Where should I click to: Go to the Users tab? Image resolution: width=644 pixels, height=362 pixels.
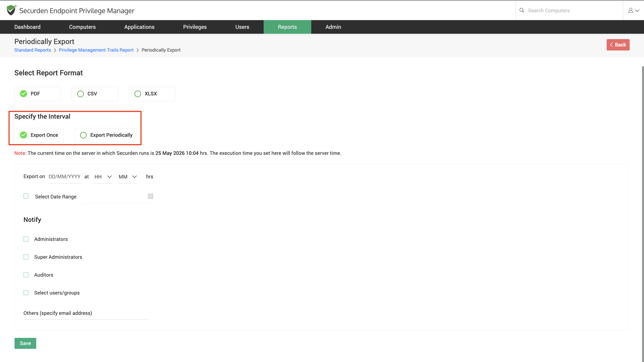tap(242, 27)
